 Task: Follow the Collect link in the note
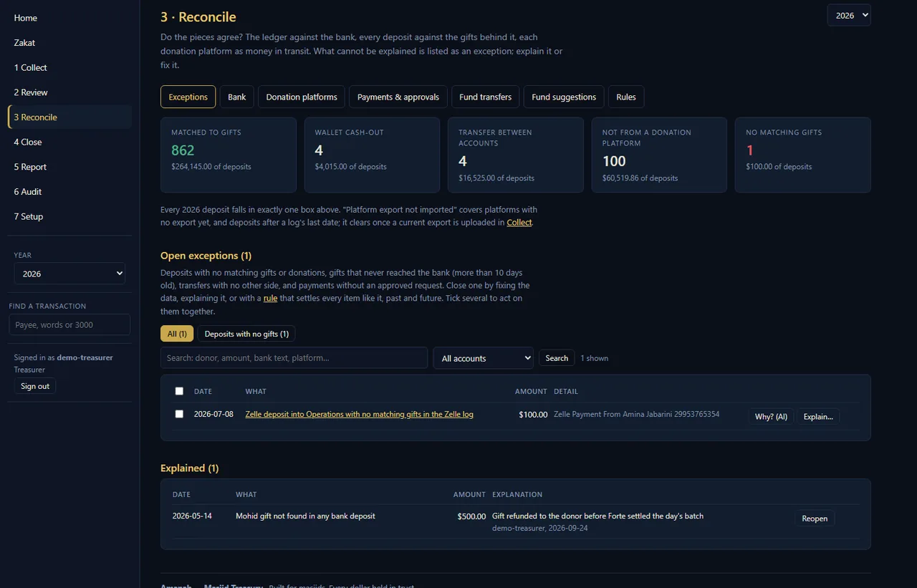point(519,223)
